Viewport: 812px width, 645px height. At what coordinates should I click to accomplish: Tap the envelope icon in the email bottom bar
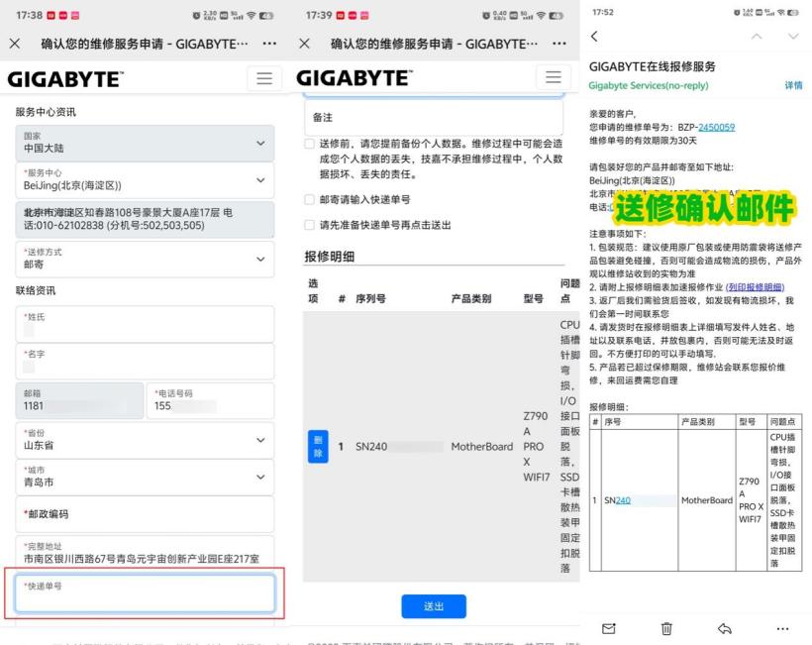point(609,628)
